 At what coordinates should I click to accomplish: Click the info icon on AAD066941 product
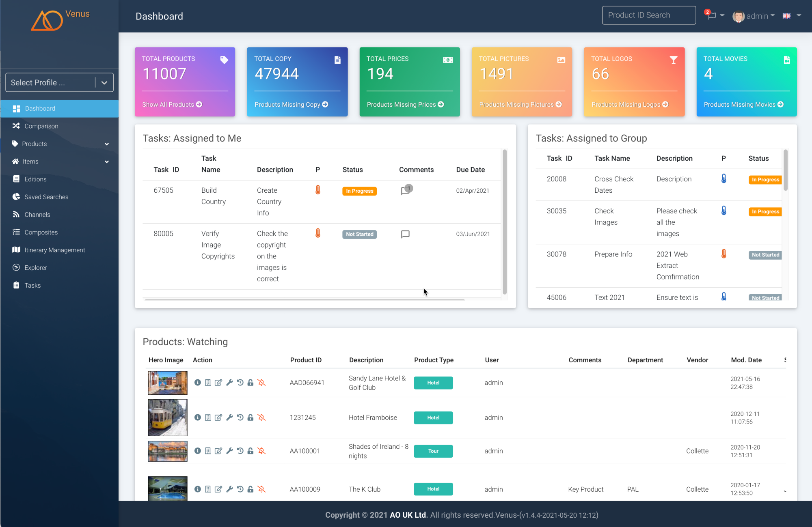pos(198,383)
